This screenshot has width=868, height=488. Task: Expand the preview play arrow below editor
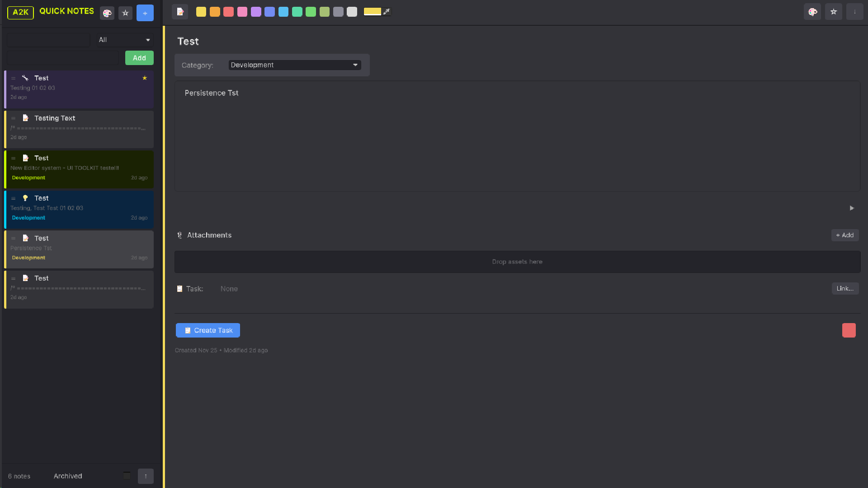pos(852,208)
